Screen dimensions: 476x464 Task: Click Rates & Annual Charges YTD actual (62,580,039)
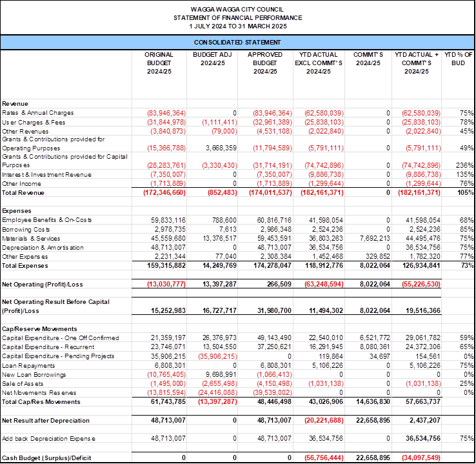pyautogui.click(x=324, y=114)
